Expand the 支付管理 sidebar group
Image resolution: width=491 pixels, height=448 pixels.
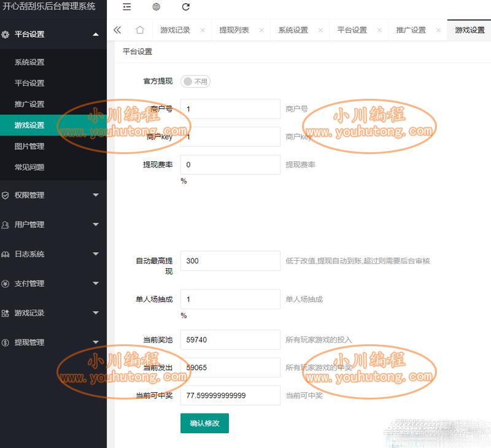96,284
